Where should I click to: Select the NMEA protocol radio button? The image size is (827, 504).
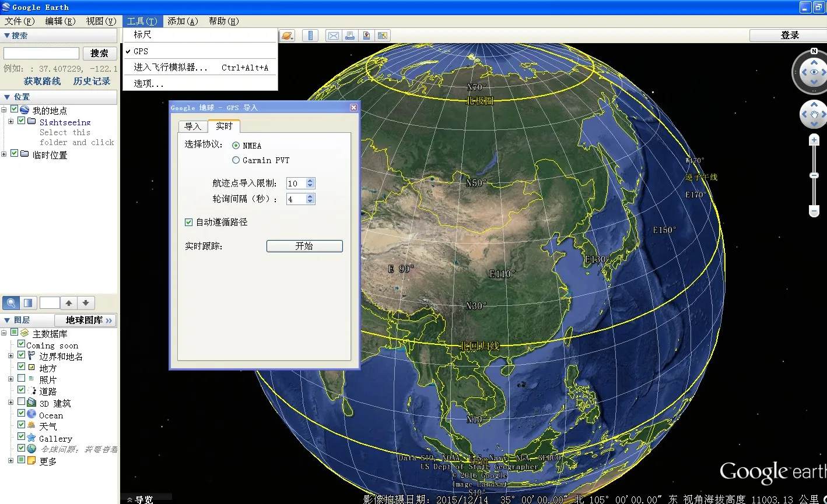pyautogui.click(x=236, y=145)
